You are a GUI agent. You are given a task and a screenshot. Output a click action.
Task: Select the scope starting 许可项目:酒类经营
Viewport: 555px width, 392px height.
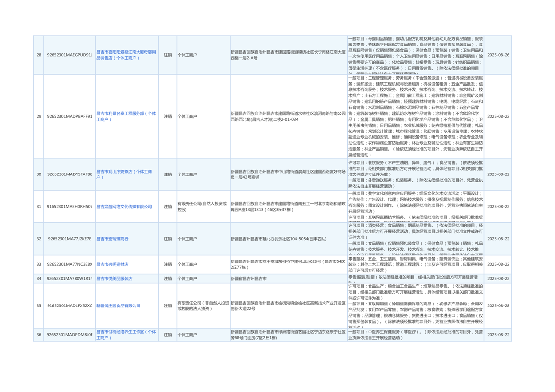(x=416, y=239)
